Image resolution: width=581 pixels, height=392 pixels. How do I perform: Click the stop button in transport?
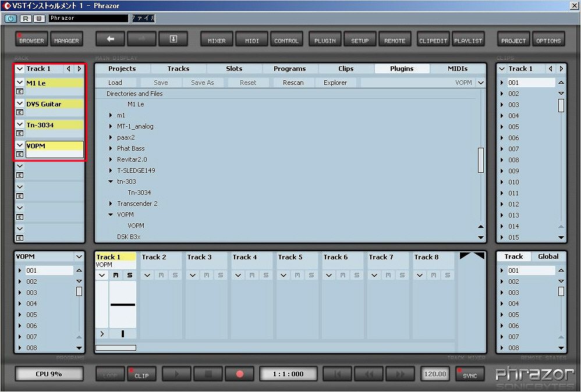coord(208,374)
